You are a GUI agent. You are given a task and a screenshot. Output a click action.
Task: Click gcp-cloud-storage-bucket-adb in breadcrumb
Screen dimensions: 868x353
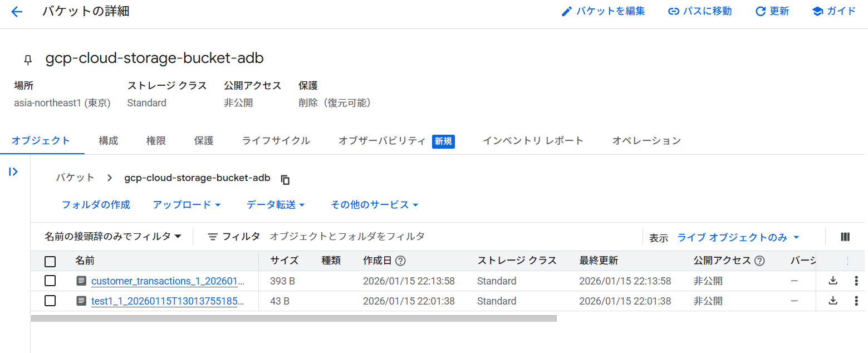click(x=197, y=178)
